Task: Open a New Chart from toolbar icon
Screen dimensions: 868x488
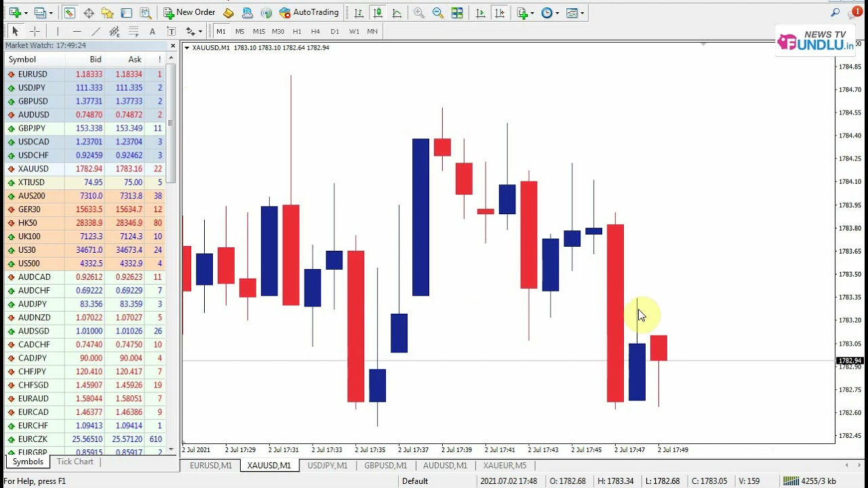Action: click(14, 12)
